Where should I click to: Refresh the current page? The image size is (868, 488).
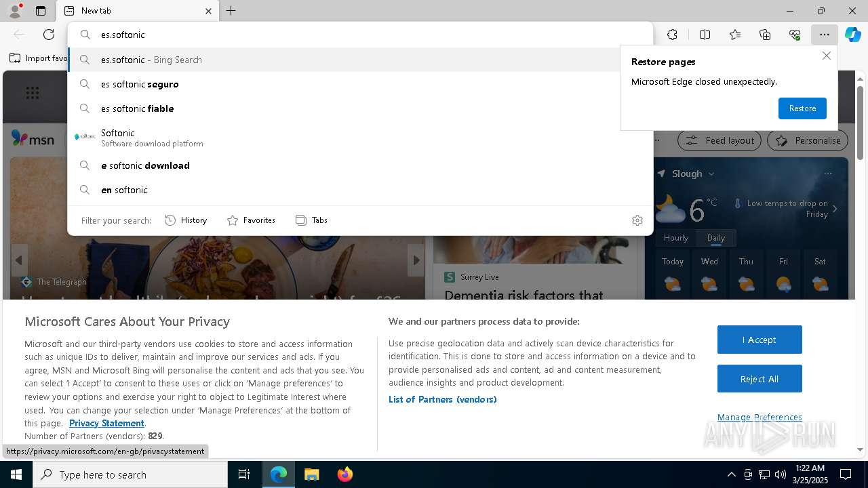point(49,35)
